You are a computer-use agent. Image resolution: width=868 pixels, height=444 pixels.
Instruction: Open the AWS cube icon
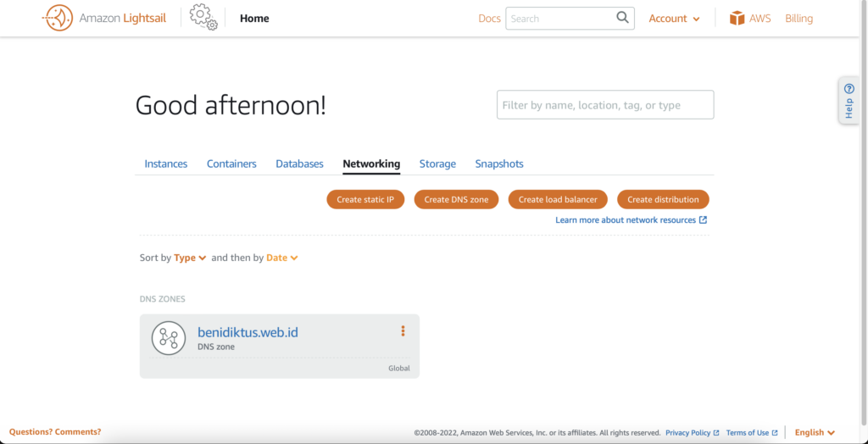click(x=737, y=19)
